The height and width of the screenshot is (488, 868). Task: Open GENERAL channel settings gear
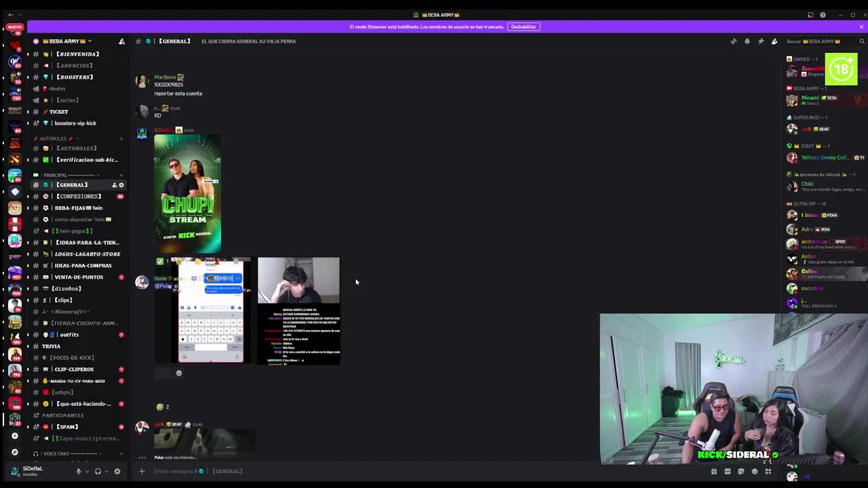tap(121, 185)
